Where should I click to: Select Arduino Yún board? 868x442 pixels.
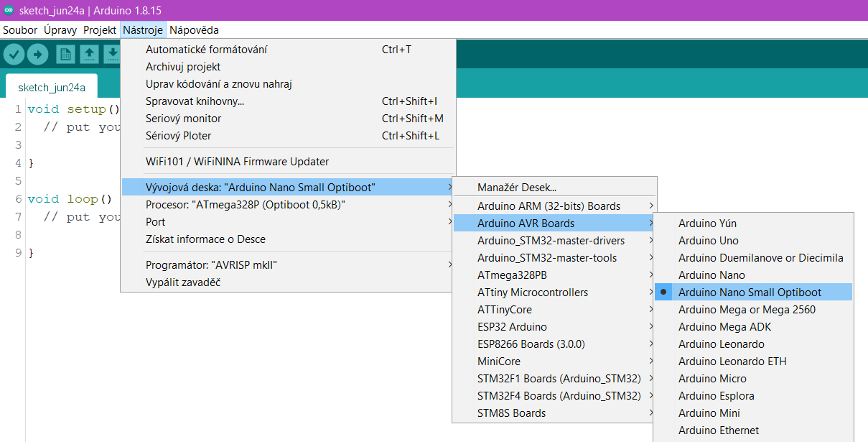[753, 224]
